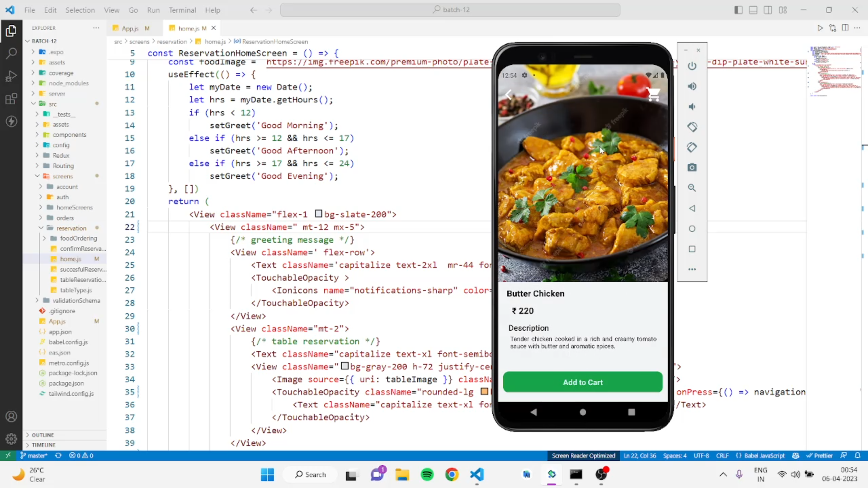Run the app using the play icon
This screenshot has height=488, width=868.
(x=821, y=28)
